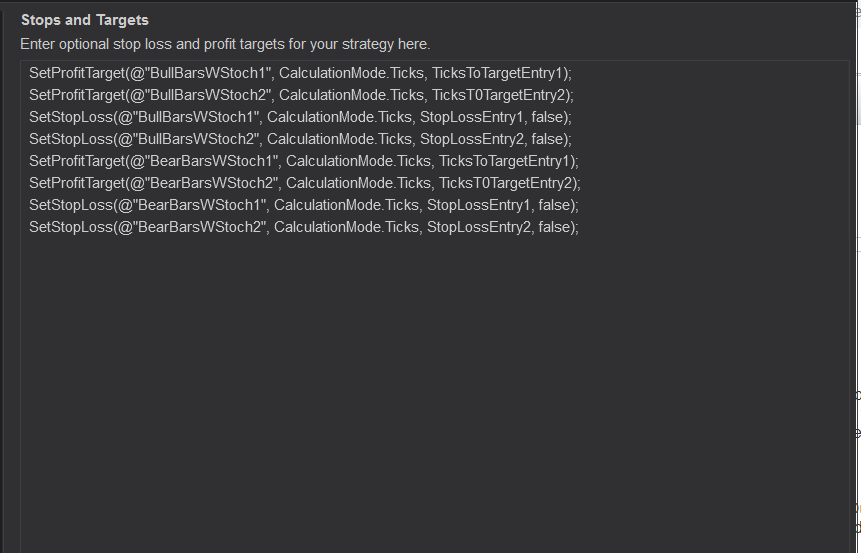Click the BearBarsWStoch1 SetProfitTarget code line
The width and height of the screenshot is (861, 553).
[304, 161]
